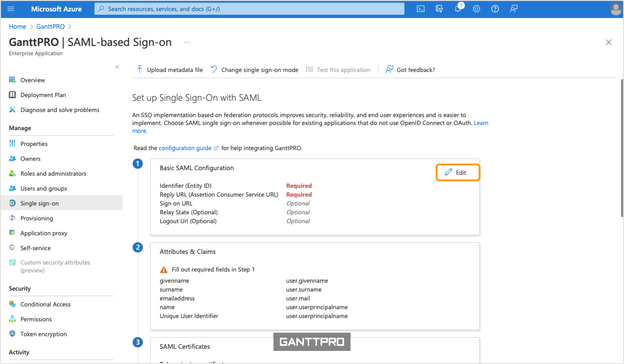Click the Permissions icon
The width and height of the screenshot is (624, 364).
click(12, 319)
